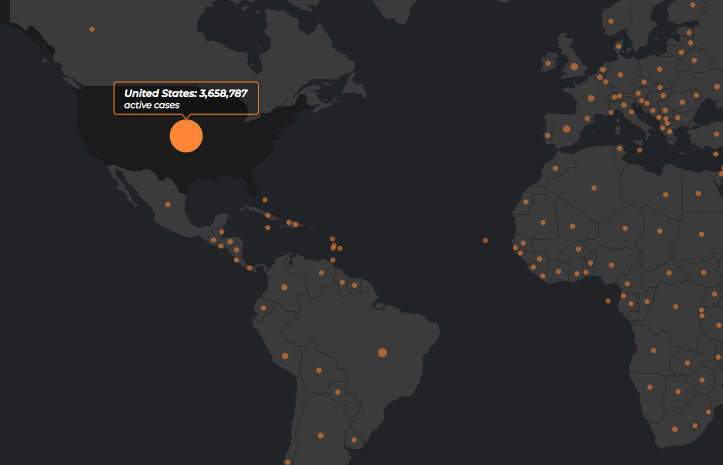
Task: Select the Sao Tome island marker
Action: pyautogui.click(x=608, y=301)
